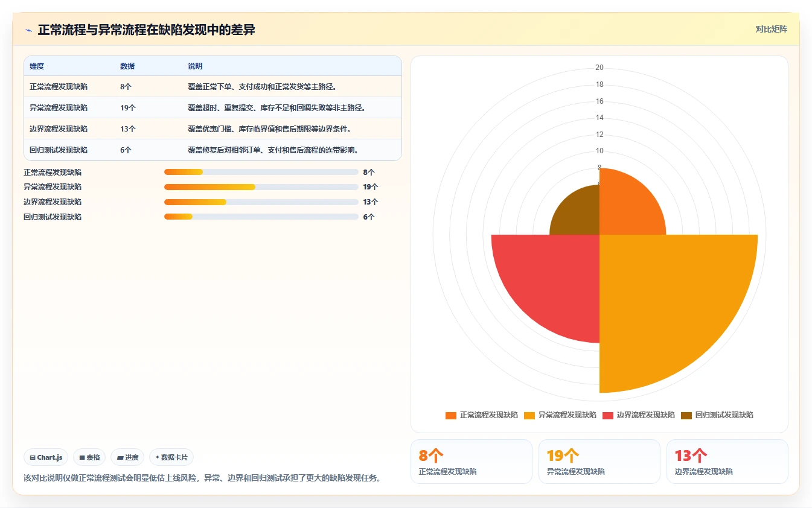Viewport: 812px width, 508px height.
Task: Click description 覆盖优惠门槛、库存临界值和售后期限等边界条件
Action: pos(269,129)
